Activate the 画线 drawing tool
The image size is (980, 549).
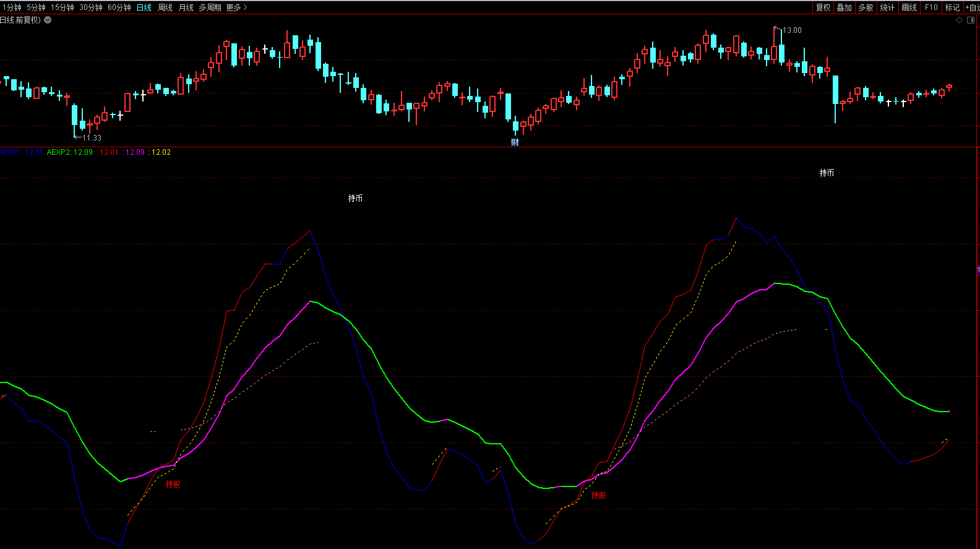pyautogui.click(x=909, y=7)
